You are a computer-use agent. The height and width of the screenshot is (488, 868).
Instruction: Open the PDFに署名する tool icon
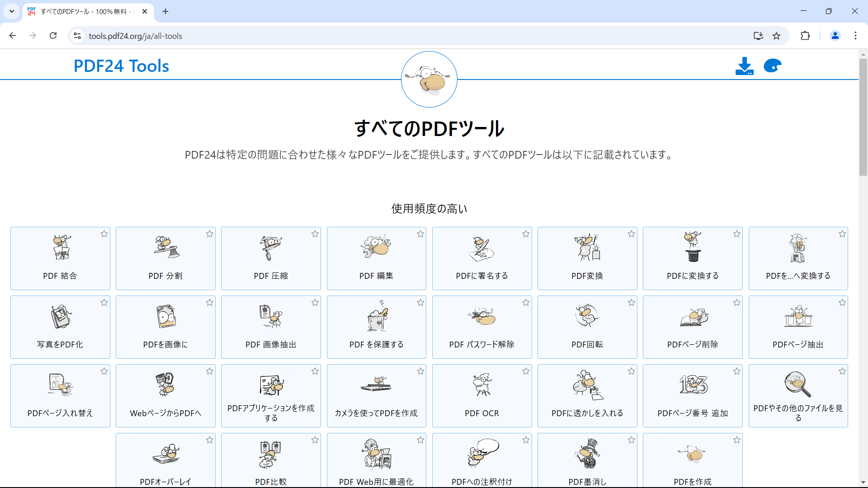coord(482,248)
